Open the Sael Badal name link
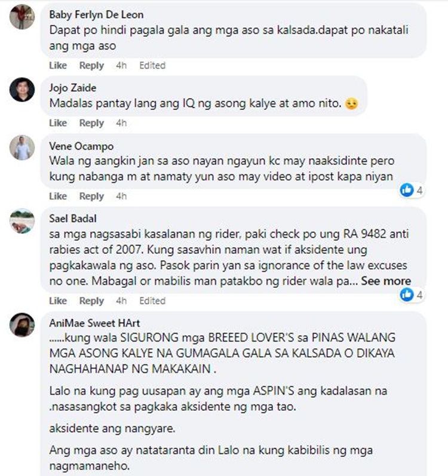 [73, 219]
